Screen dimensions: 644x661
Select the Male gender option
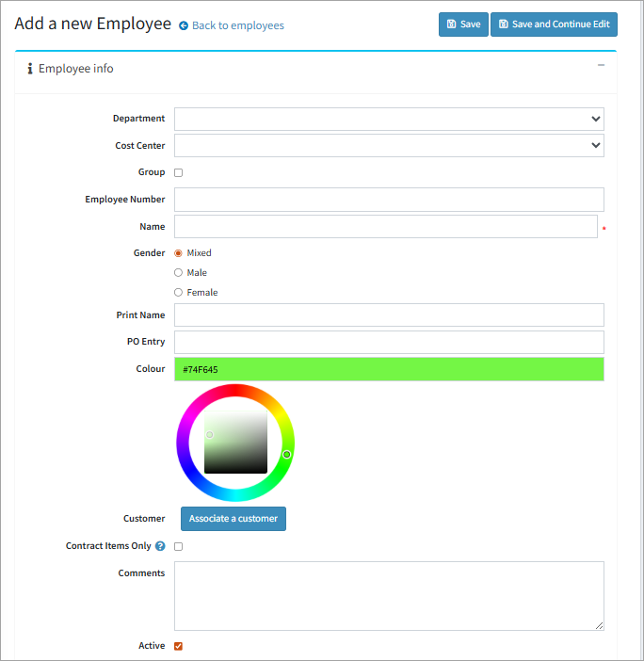178,273
